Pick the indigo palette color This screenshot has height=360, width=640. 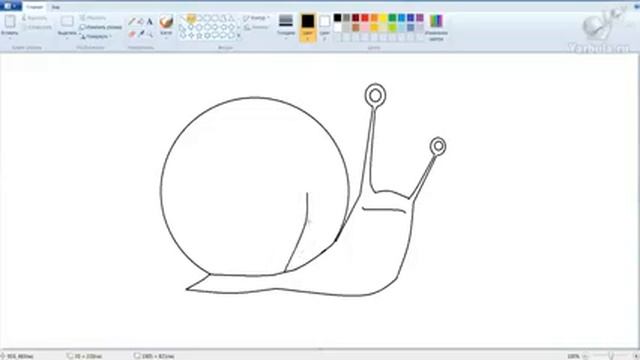point(411,18)
